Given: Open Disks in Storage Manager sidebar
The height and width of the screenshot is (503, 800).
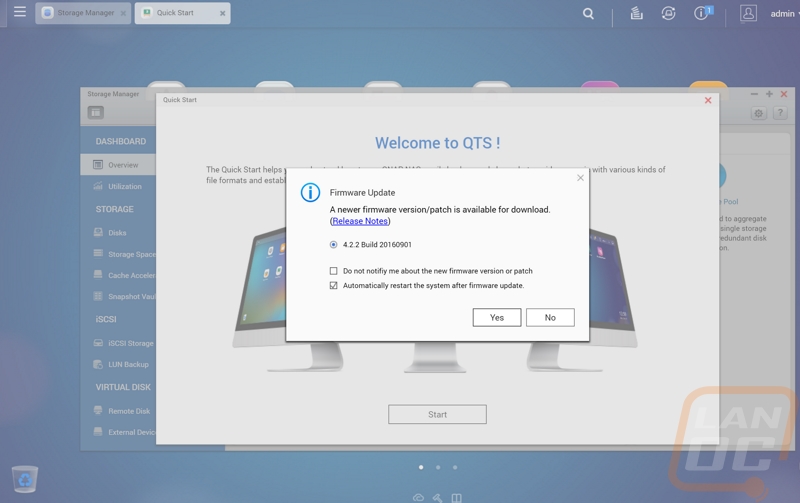Looking at the screenshot, I should point(118,233).
